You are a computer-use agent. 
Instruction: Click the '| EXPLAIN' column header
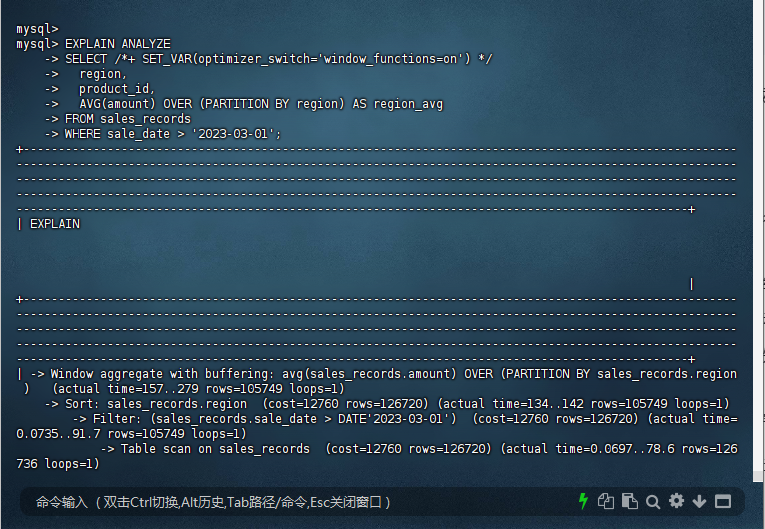(48, 224)
